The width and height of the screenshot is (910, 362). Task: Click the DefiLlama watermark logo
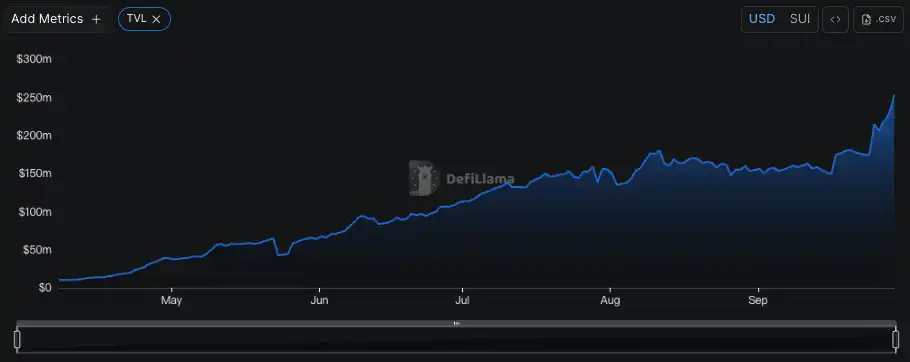tap(461, 179)
